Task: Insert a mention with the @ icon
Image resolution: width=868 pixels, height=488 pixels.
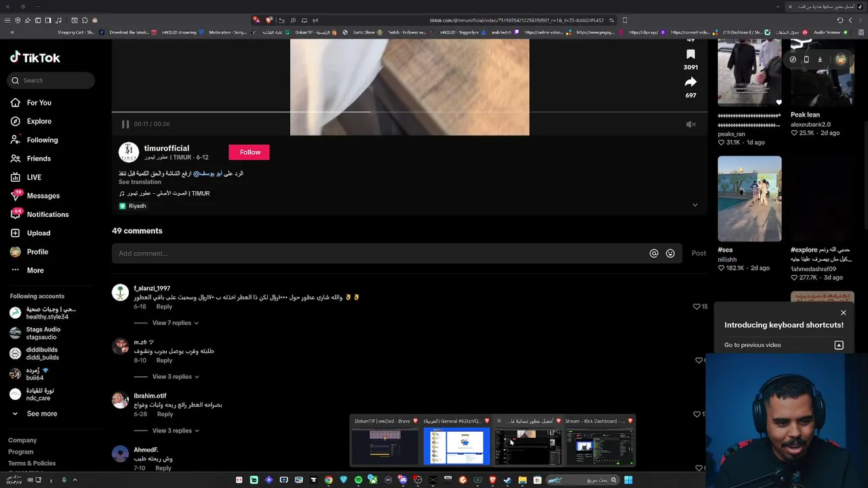Action: [654, 253]
